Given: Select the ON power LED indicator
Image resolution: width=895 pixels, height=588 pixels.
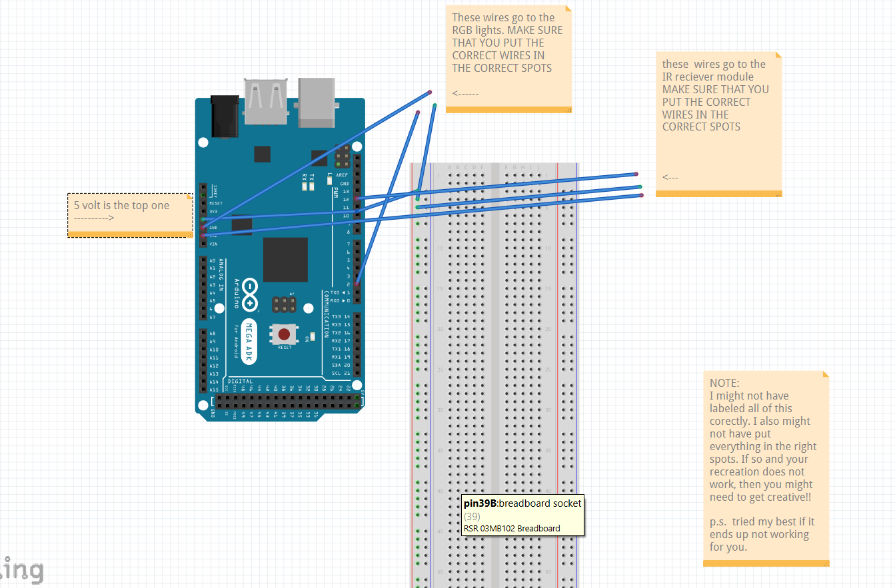Looking at the screenshot, I should coord(312,336).
